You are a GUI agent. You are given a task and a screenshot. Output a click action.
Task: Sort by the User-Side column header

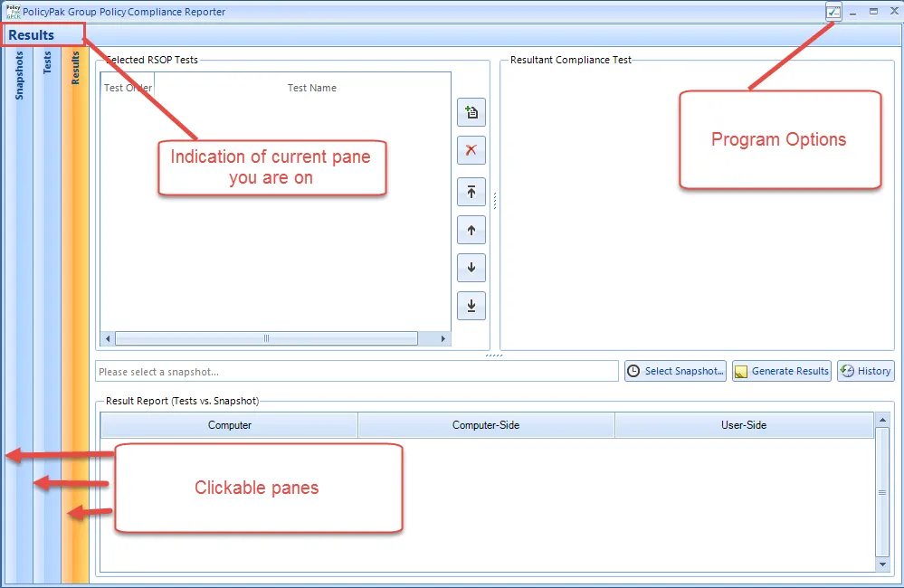(x=744, y=425)
